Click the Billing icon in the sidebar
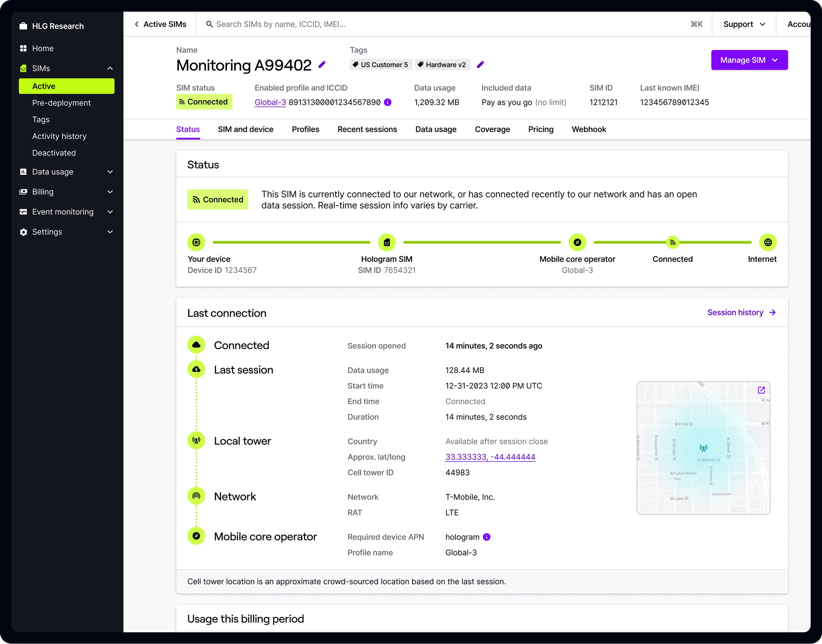The image size is (822, 644). (23, 191)
